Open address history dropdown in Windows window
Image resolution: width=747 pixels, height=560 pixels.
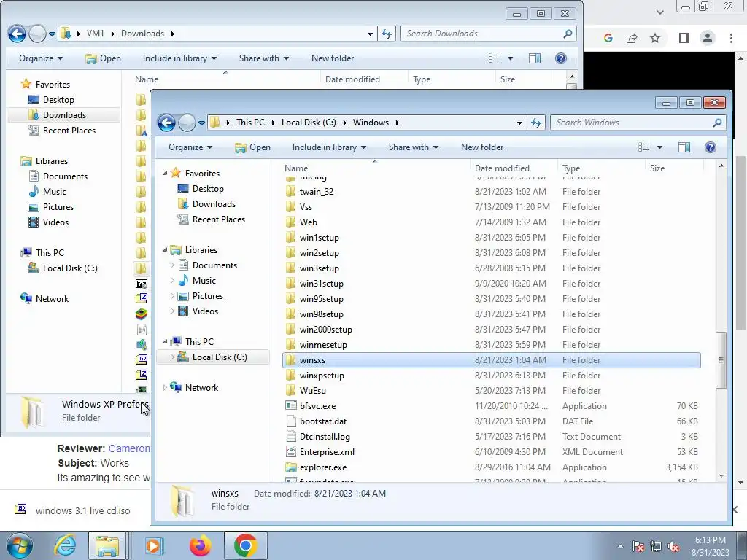[x=519, y=122]
